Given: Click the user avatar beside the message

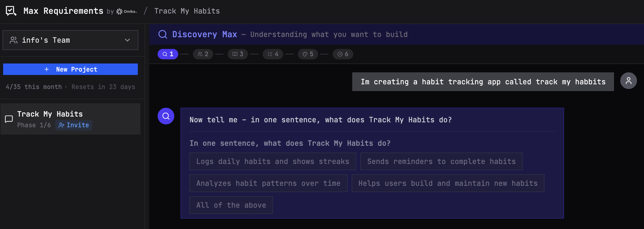Looking at the screenshot, I should (628, 81).
